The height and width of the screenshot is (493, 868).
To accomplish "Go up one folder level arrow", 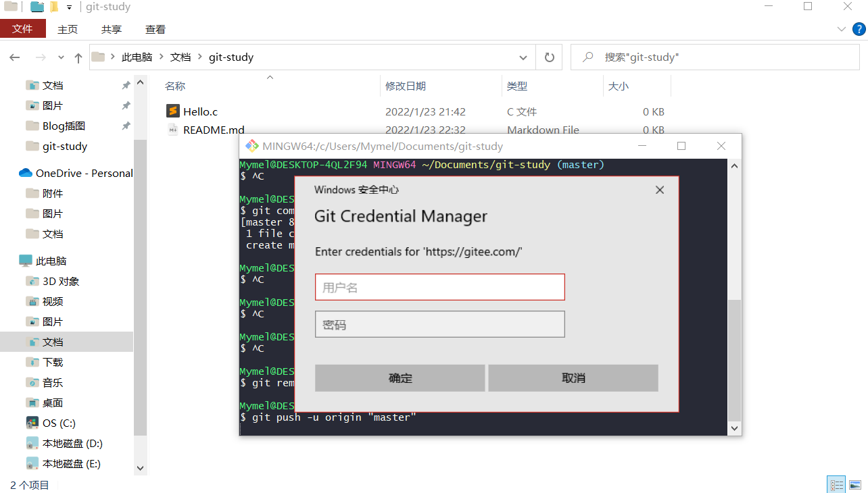I will click(78, 57).
